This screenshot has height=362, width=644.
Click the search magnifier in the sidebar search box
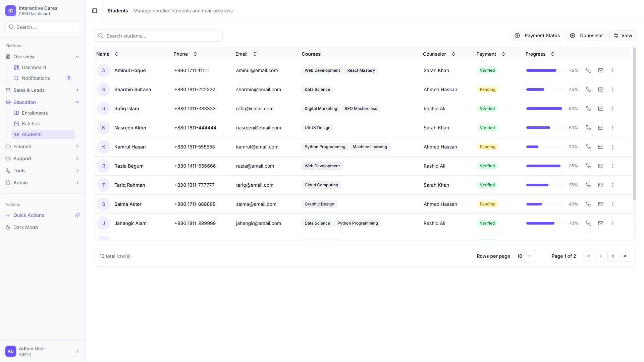(11, 27)
